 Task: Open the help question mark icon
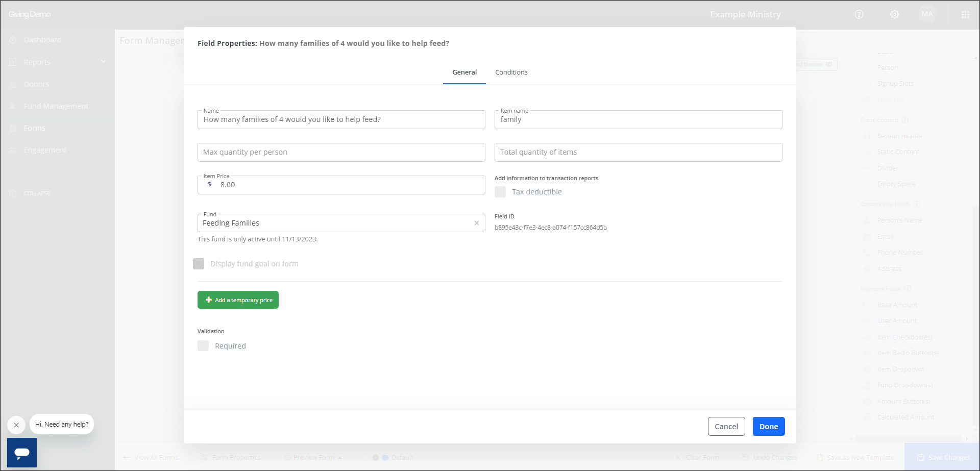[859, 14]
